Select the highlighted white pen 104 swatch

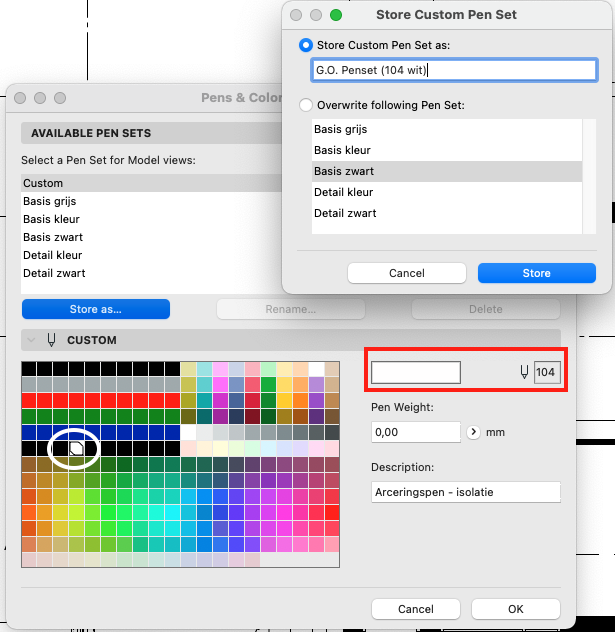(76, 449)
